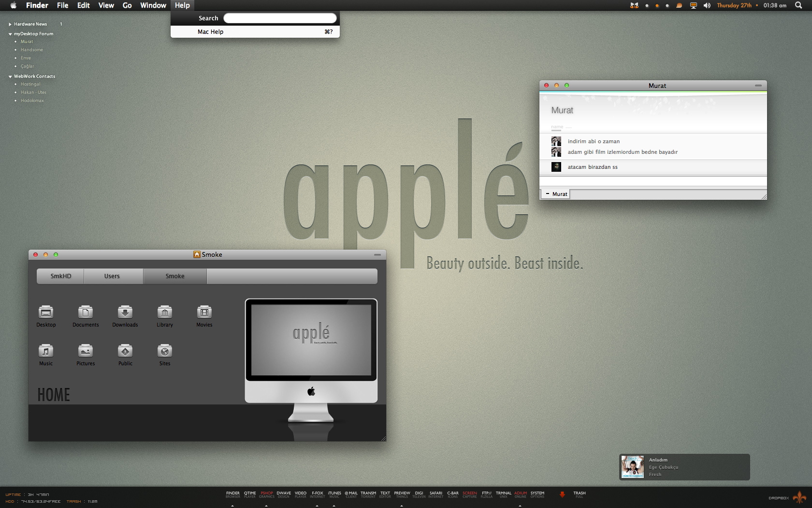Viewport: 812px width, 508px height.
Task: Launch TRANSM Torrent from the dock
Action: click(368, 494)
